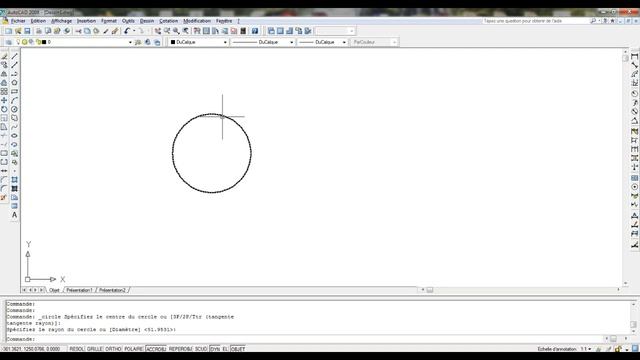Click the vertical scrollbar down arrow

(x=626, y=283)
